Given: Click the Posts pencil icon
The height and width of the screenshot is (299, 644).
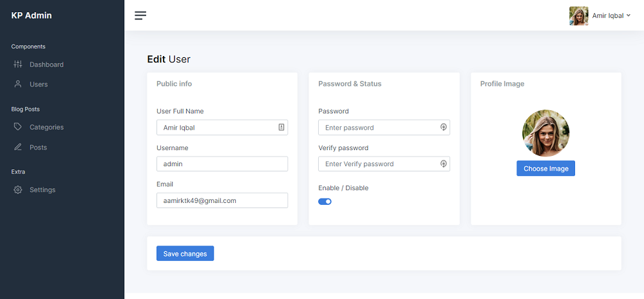Looking at the screenshot, I should tap(17, 147).
